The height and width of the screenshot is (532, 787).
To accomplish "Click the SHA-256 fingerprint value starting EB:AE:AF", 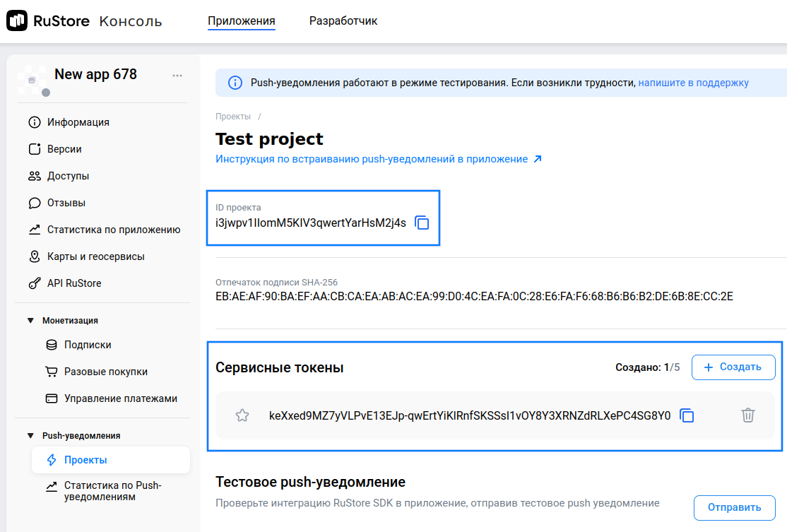I will (474, 297).
